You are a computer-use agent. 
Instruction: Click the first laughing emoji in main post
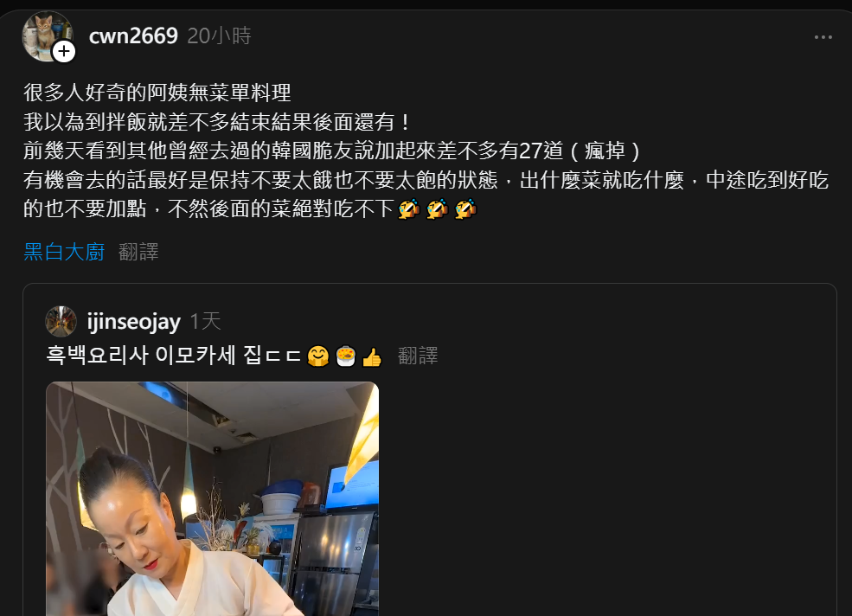pos(408,209)
